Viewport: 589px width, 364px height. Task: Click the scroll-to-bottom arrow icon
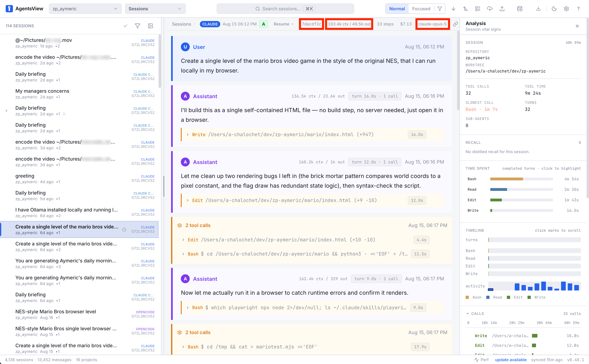coord(453,9)
